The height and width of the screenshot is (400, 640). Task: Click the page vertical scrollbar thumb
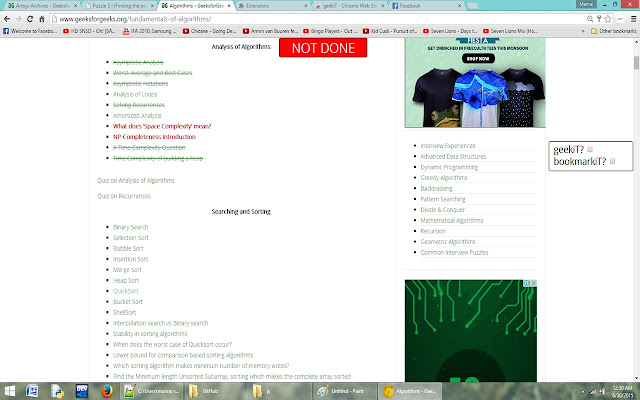click(636, 63)
